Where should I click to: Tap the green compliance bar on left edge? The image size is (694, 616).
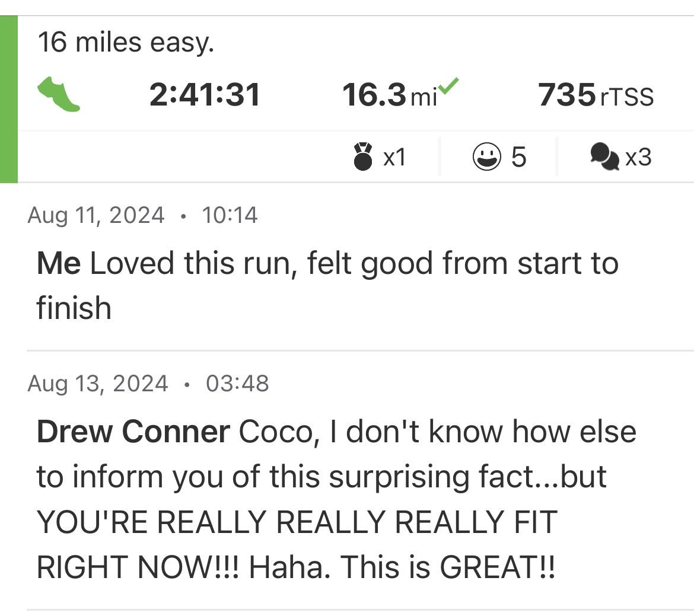pos(9,99)
